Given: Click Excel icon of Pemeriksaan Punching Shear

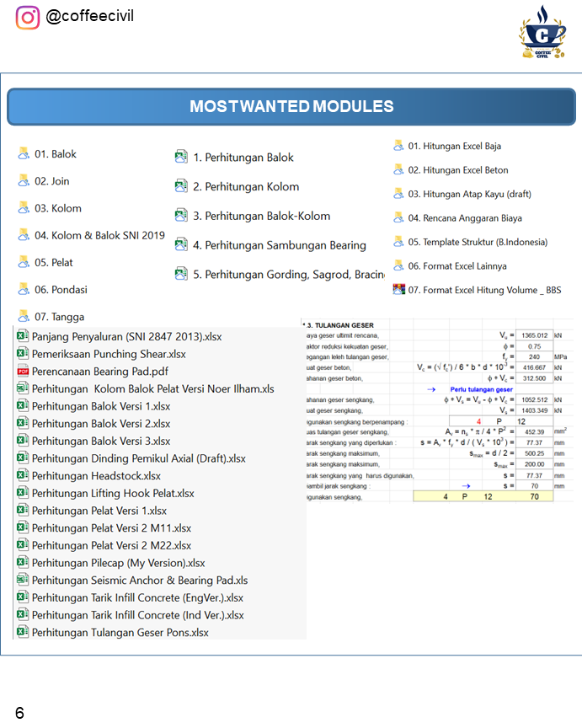Looking at the screenshot, I should click(x=24, y=354).
